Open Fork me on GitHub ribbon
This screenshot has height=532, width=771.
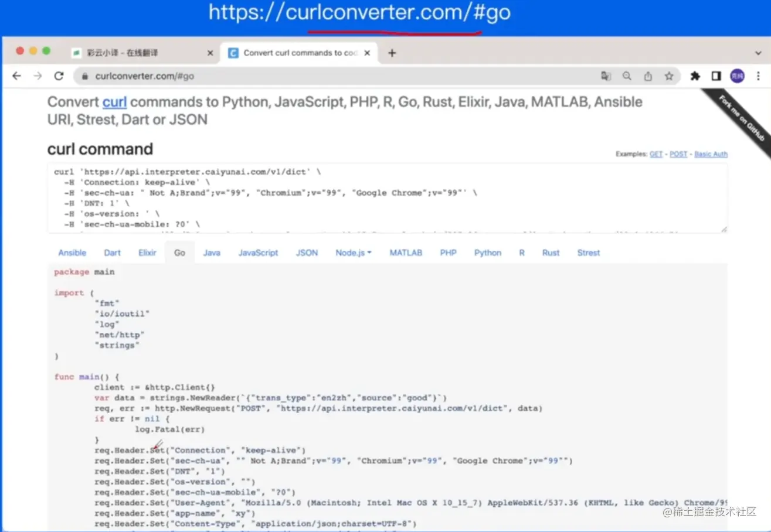pyautogui.click(x=741, y=120)
